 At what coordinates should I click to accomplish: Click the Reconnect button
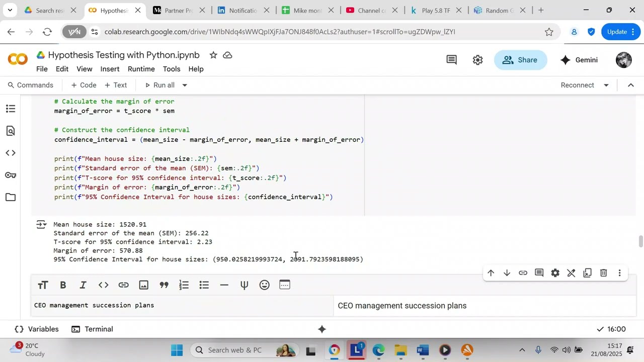[578, 85]
